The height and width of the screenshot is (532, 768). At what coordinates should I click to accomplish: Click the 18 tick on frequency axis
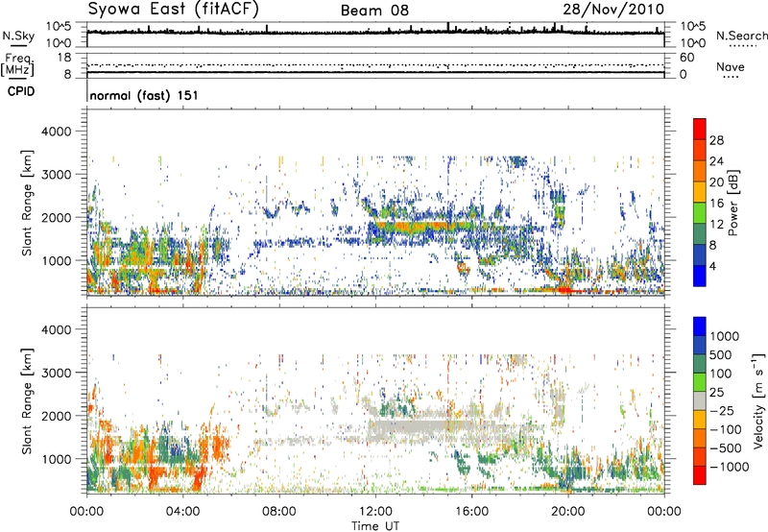[64, 58]
